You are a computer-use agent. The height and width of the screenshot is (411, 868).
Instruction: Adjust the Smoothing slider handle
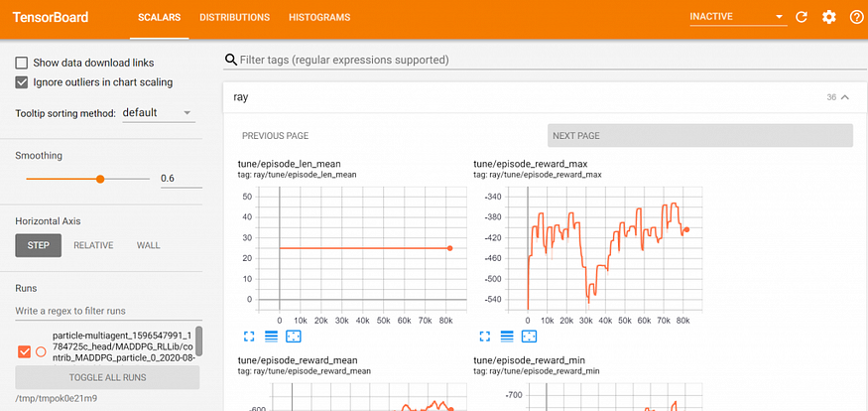[100, 179]
